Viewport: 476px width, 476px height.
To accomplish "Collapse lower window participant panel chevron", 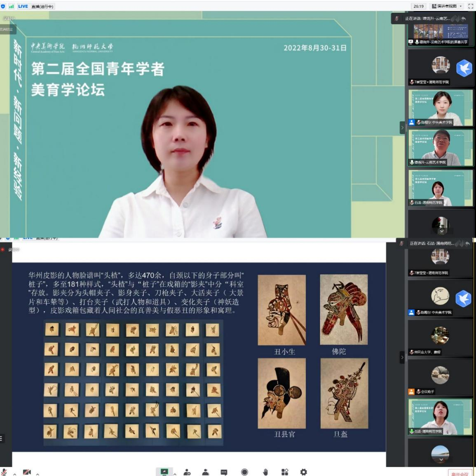I will [402, 358].
